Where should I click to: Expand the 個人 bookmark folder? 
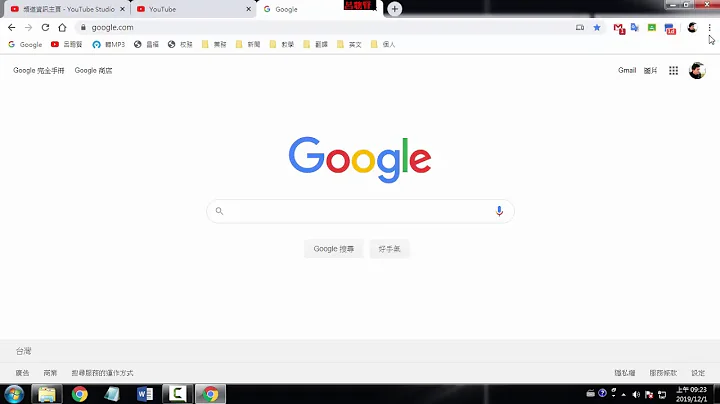(x=383, y=45)
